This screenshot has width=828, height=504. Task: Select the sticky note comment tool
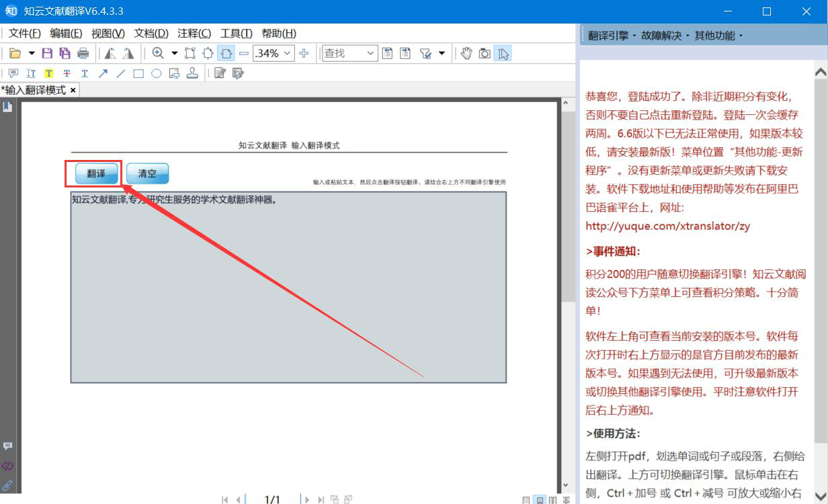13,73
